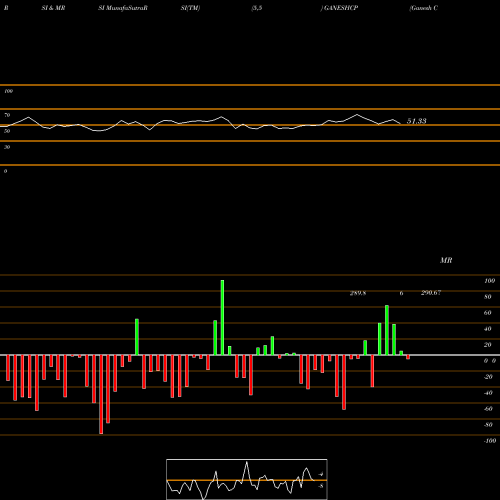Click the SI MunafaSutraR header text

[x=123, y=8]
